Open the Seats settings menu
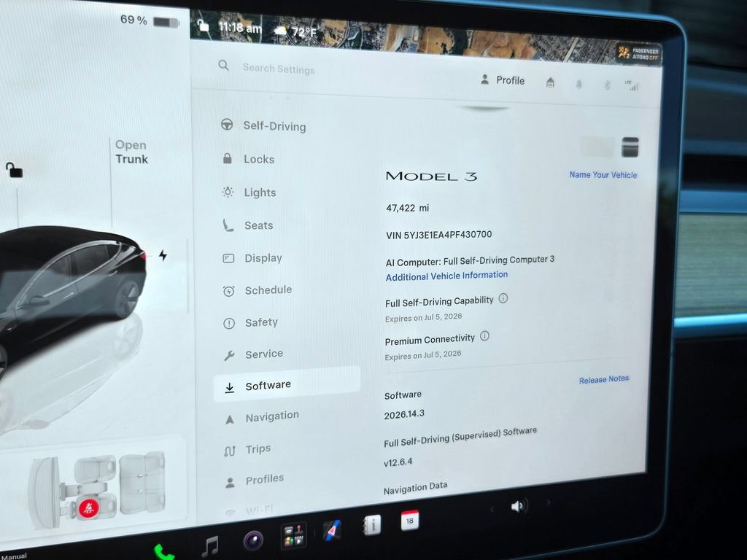Screen dimensions: 747x560 click(248, 225)
